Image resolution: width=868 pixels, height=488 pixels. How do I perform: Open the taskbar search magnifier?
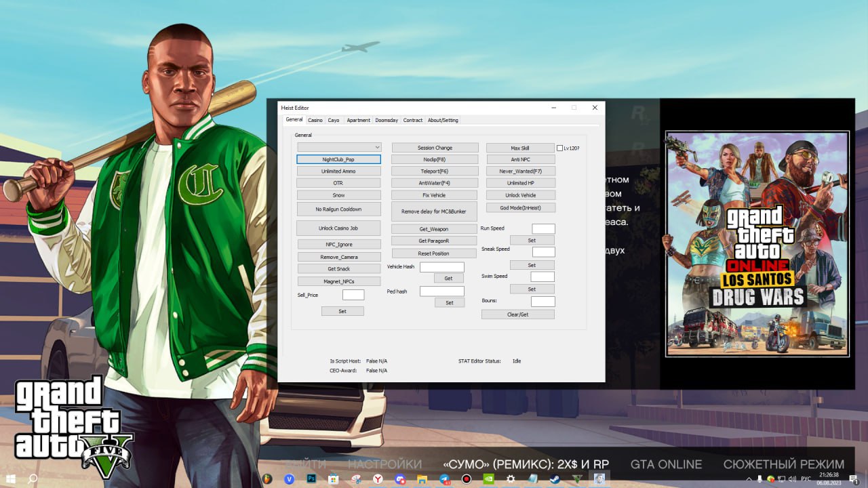coord(33,479)
